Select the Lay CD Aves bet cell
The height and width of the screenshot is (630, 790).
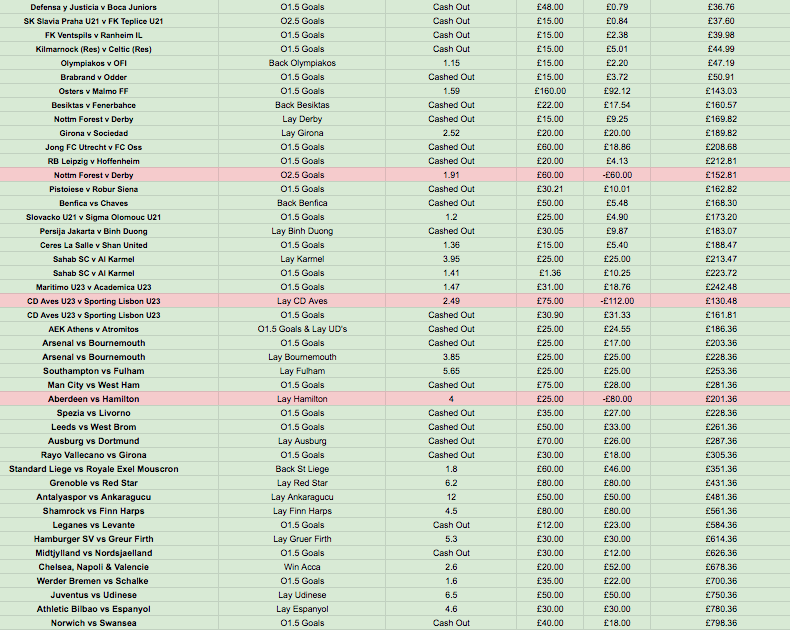coord(302,301)
